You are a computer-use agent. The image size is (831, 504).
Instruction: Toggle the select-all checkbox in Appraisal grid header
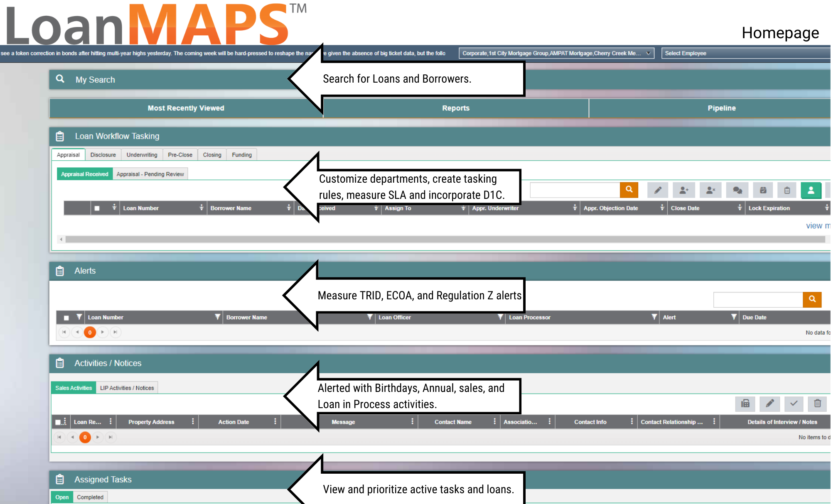click(97, 208)
